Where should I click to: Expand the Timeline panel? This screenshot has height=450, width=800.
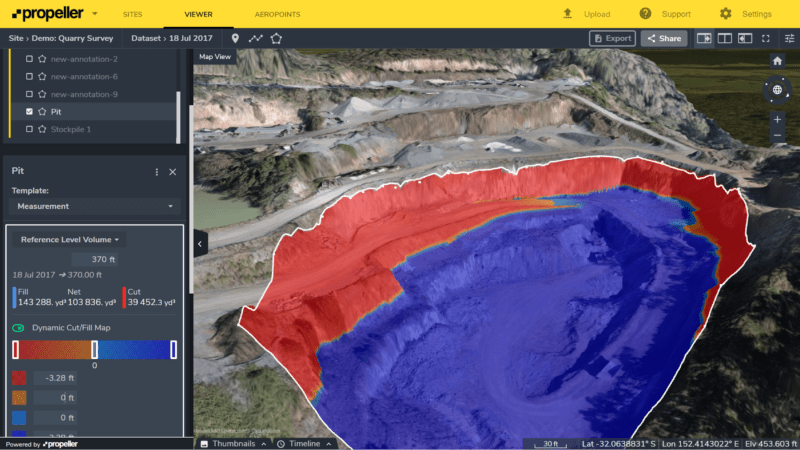(x=305, y=444)
